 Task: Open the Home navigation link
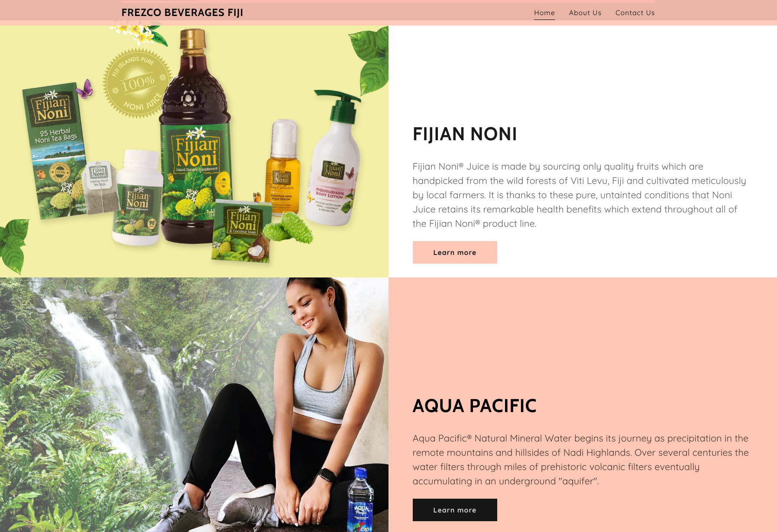coord(544,13)
